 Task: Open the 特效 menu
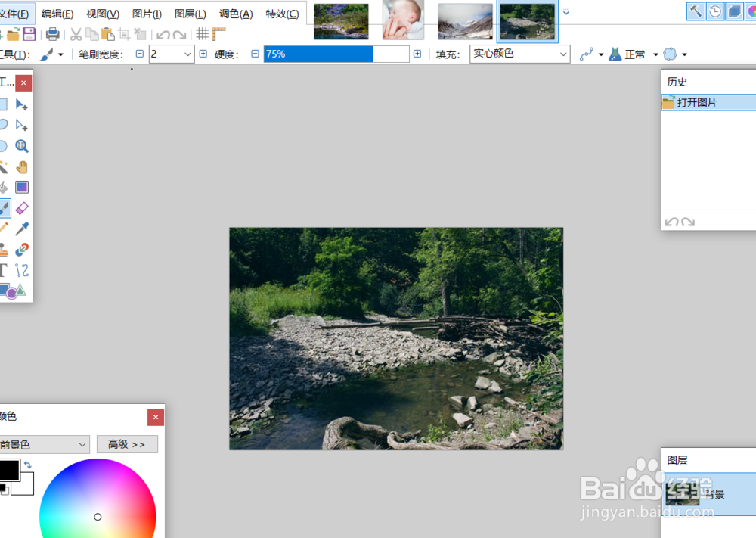282,13
